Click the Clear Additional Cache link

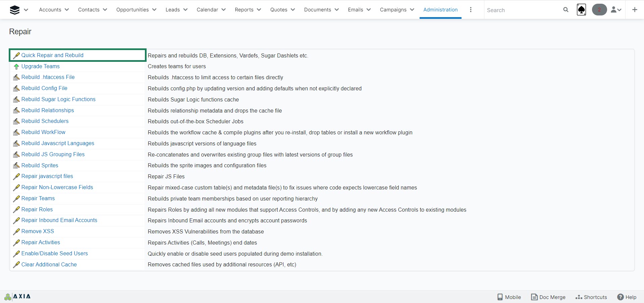(x=49, y=265)
